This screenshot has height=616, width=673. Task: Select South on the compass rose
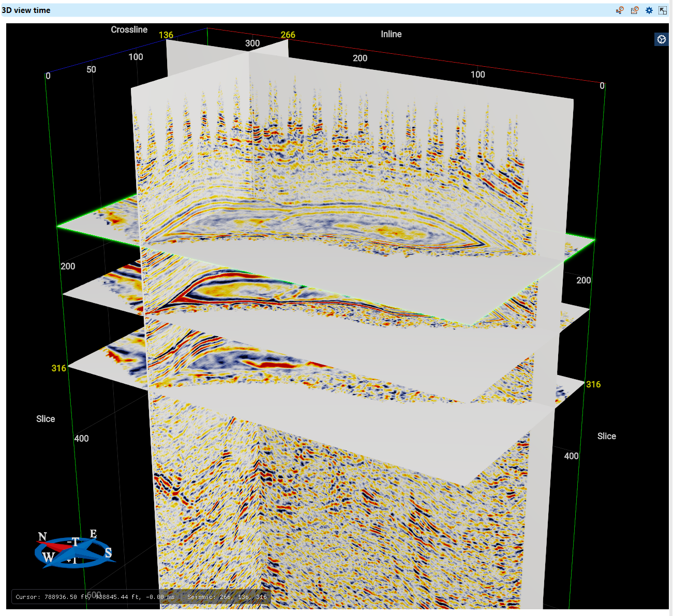point(108,553)
